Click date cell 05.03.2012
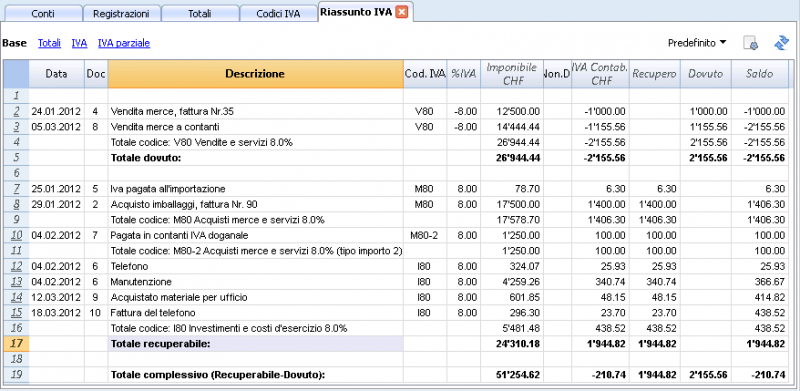Viewport: 800px width, 391px height. [x=56, y=126]
